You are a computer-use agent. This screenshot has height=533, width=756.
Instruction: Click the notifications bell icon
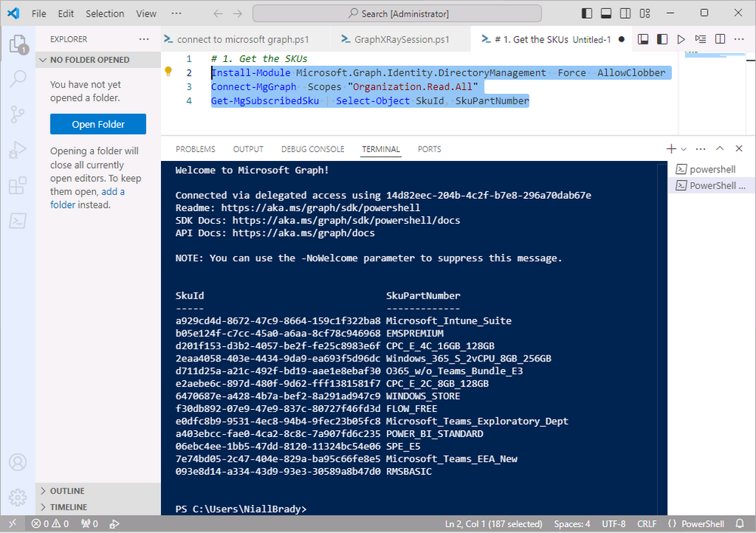[739, 523]
